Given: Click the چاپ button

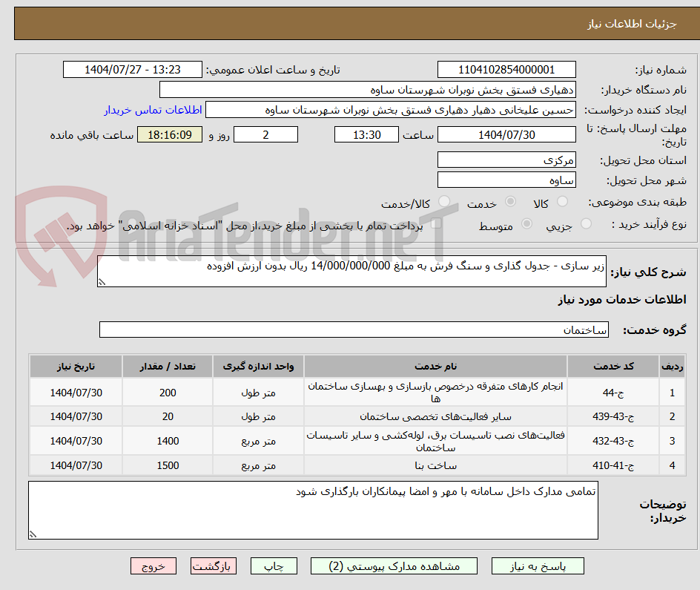Looking at the screenshot, I should 274,566.
